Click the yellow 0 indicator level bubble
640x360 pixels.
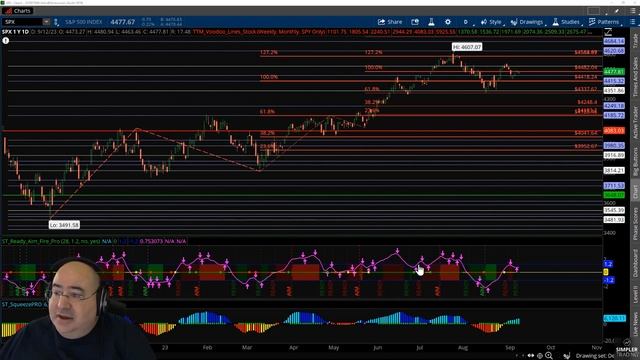(606, 272)
